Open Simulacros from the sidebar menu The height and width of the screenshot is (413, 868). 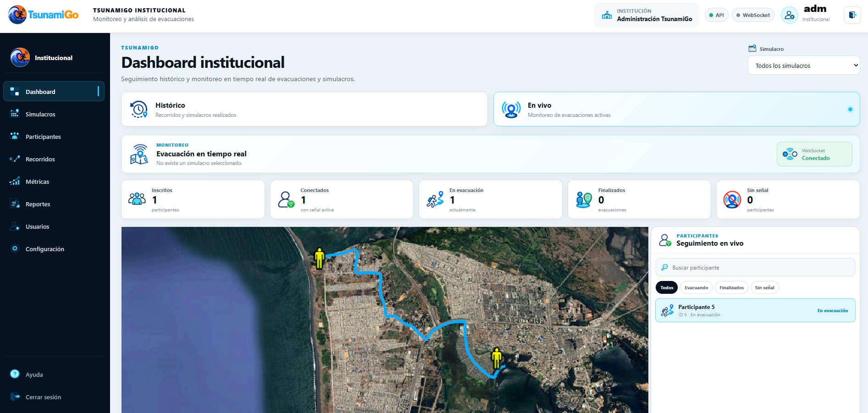pos(54,114)
